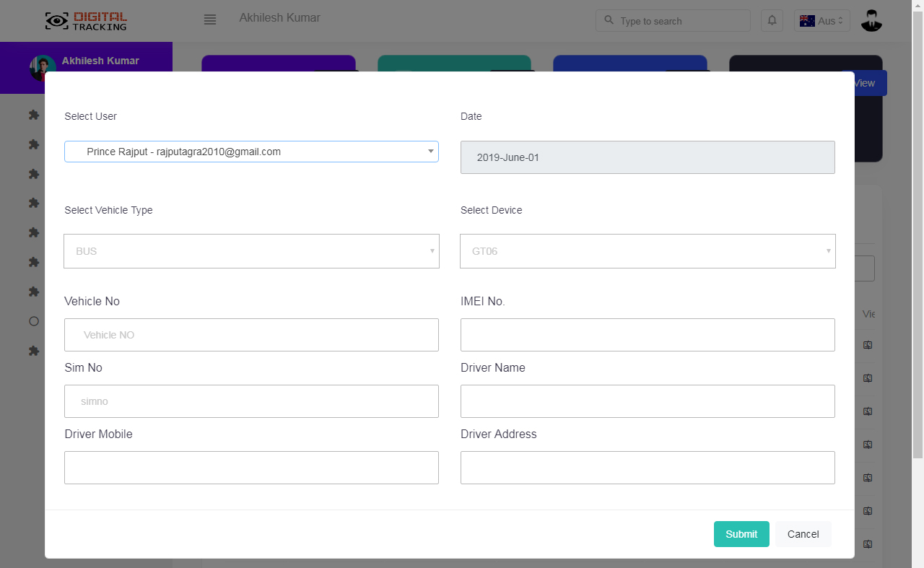The image size is (924, 568).
Task: Click the IMEI No. input field
Action: [648, 335]
